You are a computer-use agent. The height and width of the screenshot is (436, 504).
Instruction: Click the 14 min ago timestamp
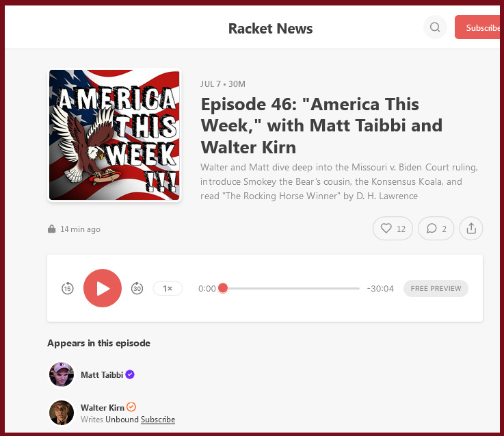click(x=81, y=229)
